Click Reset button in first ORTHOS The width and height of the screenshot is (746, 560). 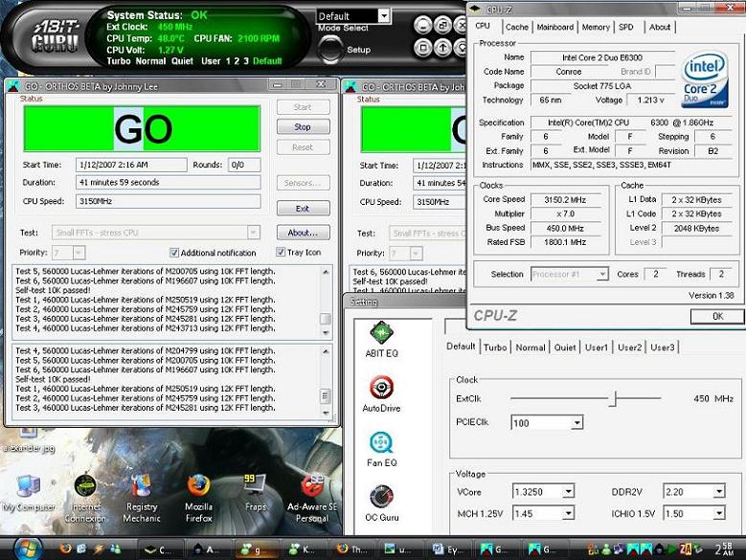point(303,147)
